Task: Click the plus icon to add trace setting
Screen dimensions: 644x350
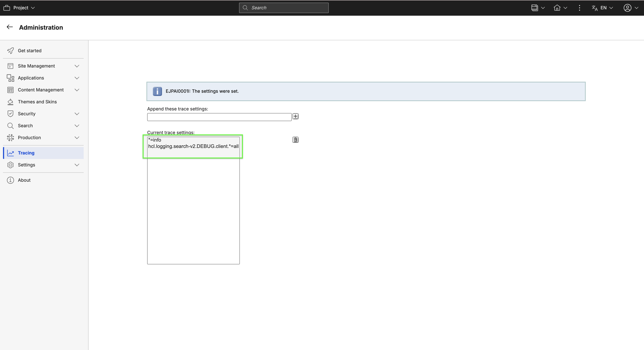Action: pyautogui.click(x=295, y=116)
